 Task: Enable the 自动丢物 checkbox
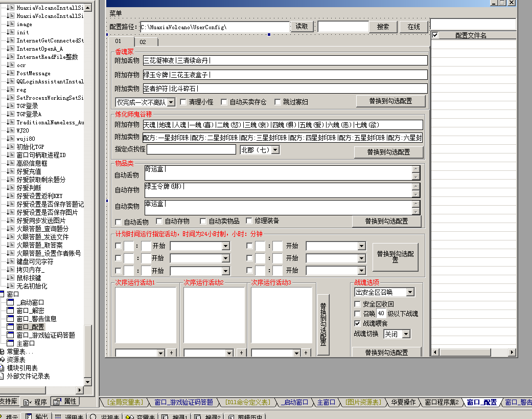coord(118,222)
